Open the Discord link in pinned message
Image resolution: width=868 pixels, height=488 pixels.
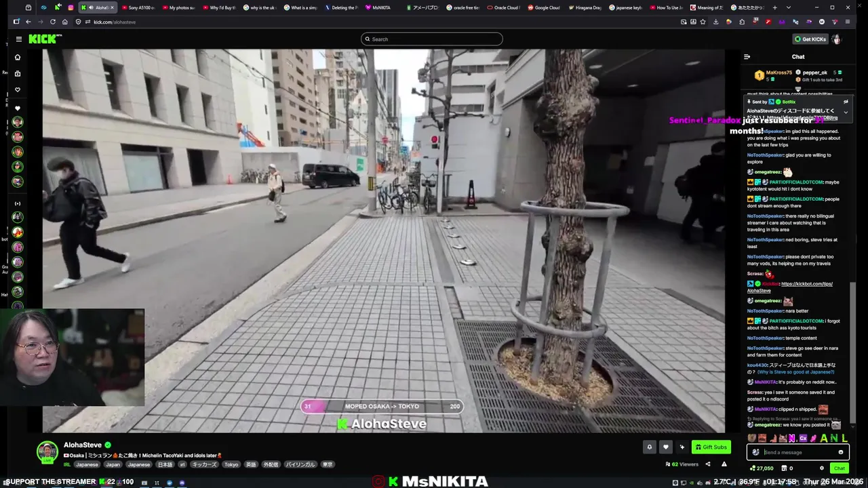(x=802, y=118)
